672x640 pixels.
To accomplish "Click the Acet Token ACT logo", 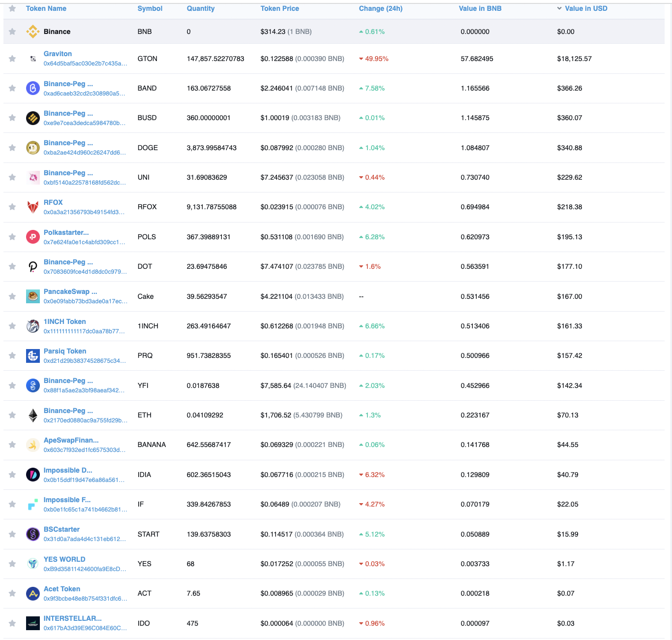I will pyautogui.click(x=33, y=593).
